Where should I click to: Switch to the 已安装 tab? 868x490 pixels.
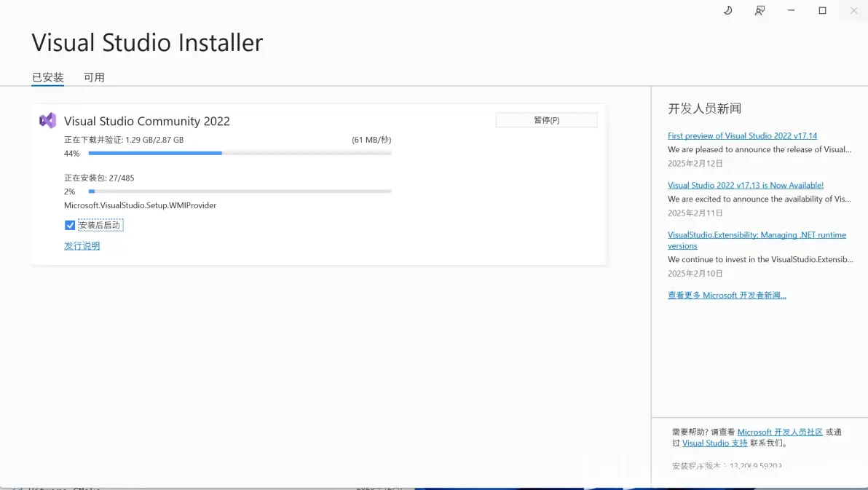point(47,77)
